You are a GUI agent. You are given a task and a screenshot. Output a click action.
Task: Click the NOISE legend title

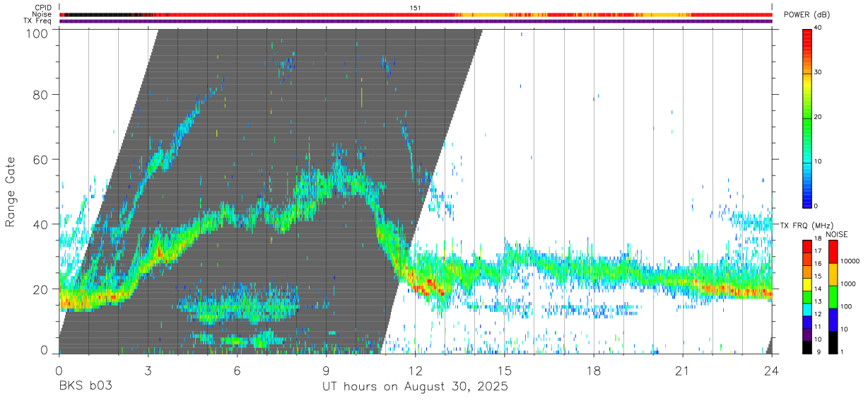click(837, 234)
